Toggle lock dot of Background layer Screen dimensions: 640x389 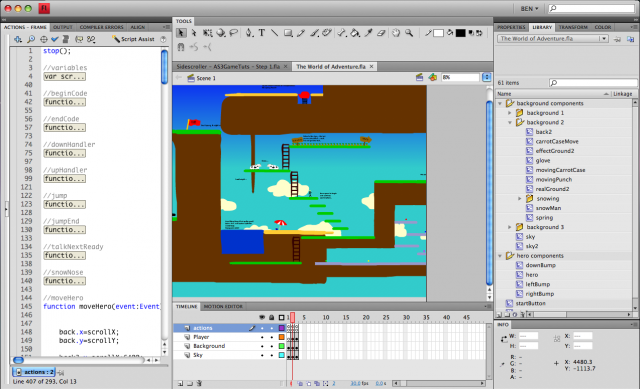point(271,346)
